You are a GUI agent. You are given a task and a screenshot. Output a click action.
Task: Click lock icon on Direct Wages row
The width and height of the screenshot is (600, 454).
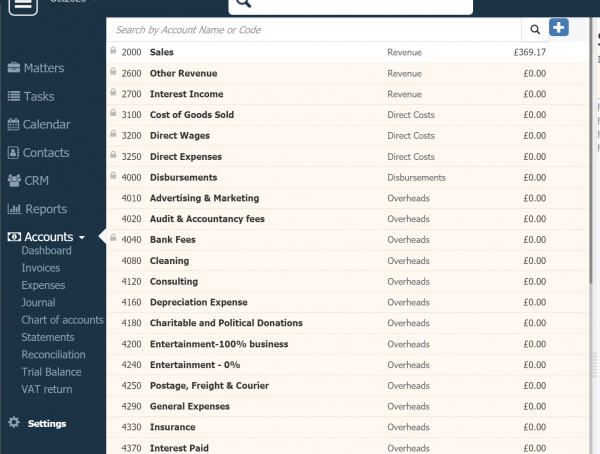(x=113, y=134)
